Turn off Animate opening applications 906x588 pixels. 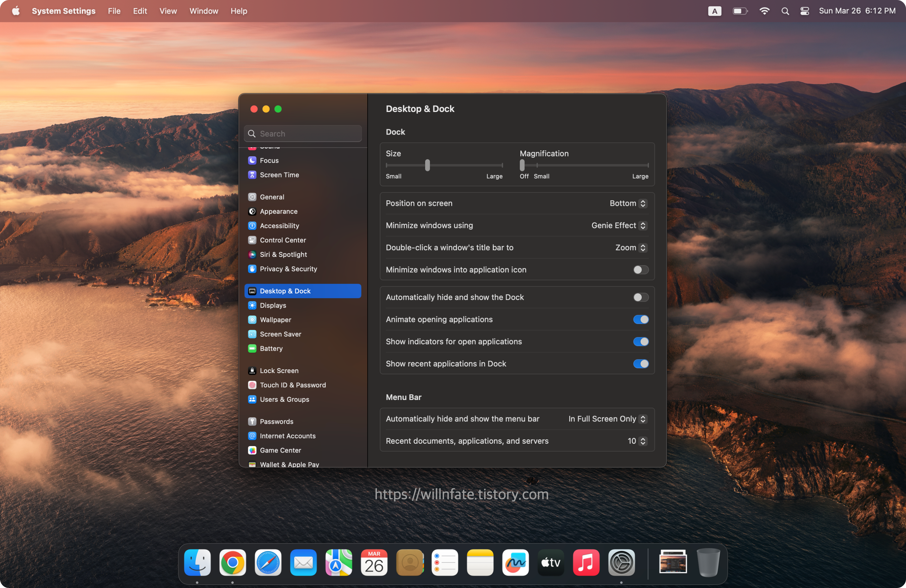point(640,319)
